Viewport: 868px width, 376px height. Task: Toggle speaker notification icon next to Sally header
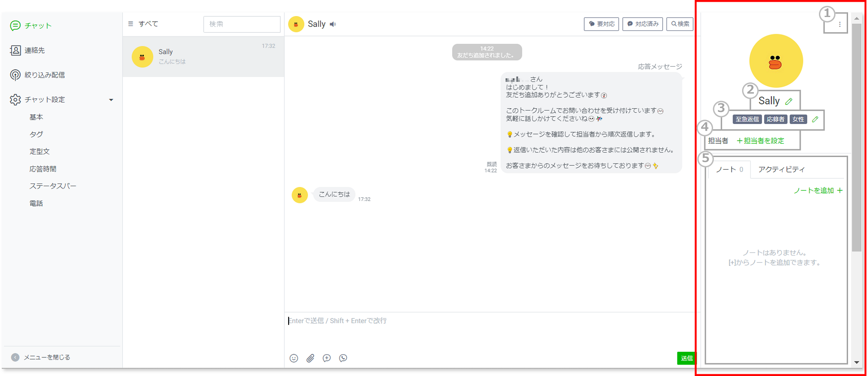coord(333,24)
